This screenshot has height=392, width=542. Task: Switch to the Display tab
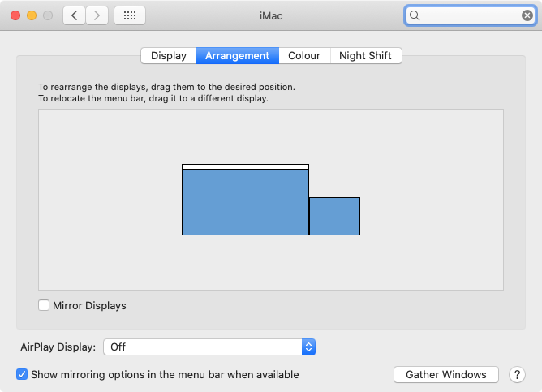point(169,56)
